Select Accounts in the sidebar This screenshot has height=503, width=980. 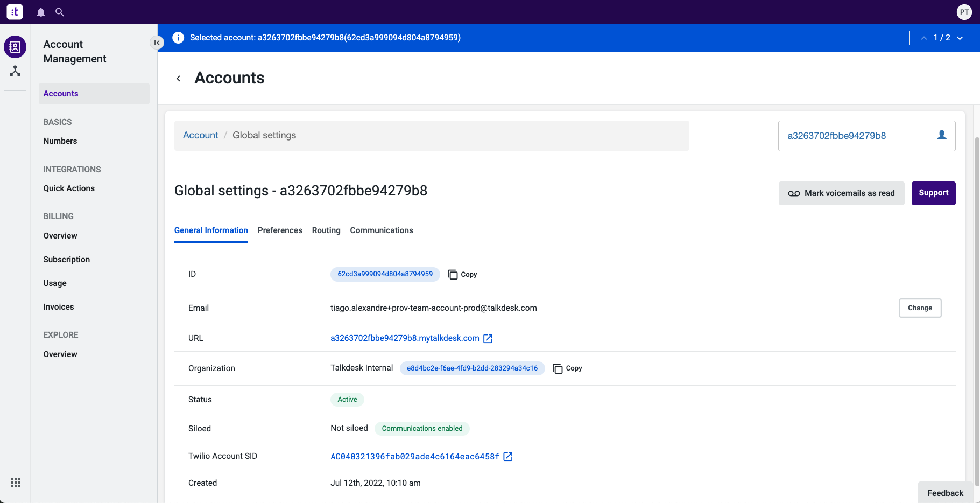(94, 94)
